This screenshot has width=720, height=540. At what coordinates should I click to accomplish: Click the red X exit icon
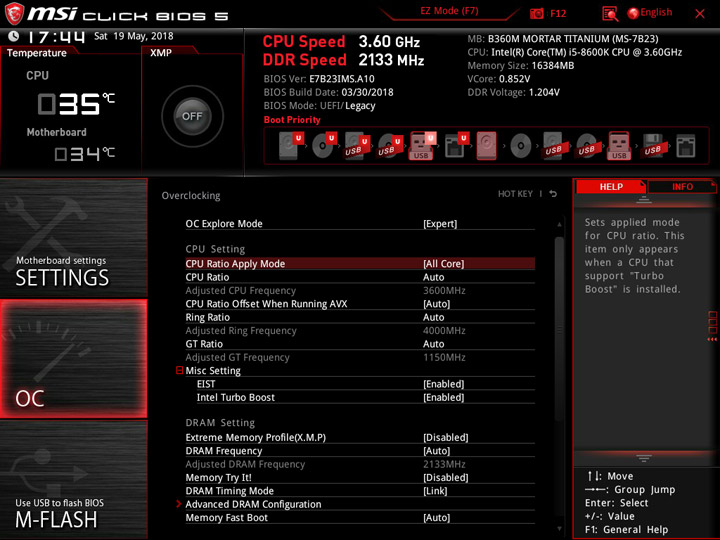(x=700, y=14)
